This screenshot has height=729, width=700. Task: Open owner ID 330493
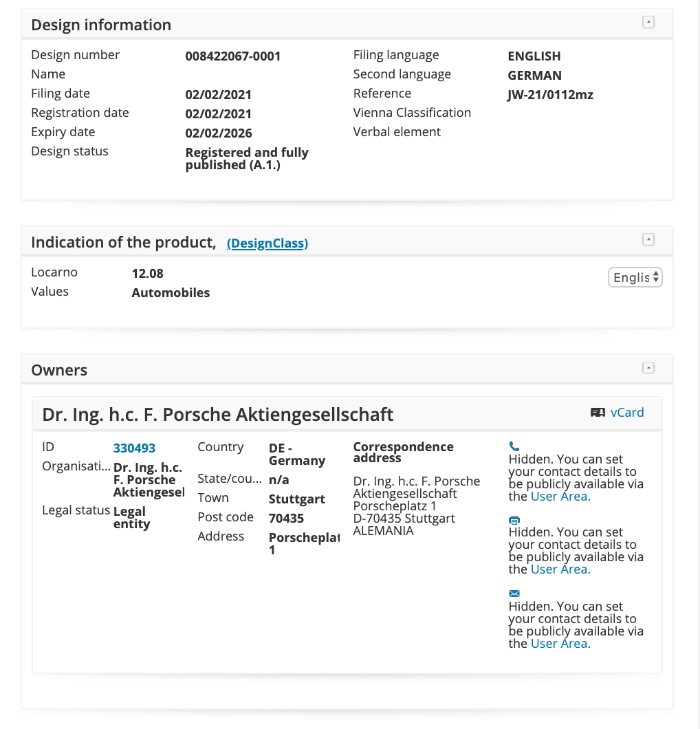(x=134, y=448)
